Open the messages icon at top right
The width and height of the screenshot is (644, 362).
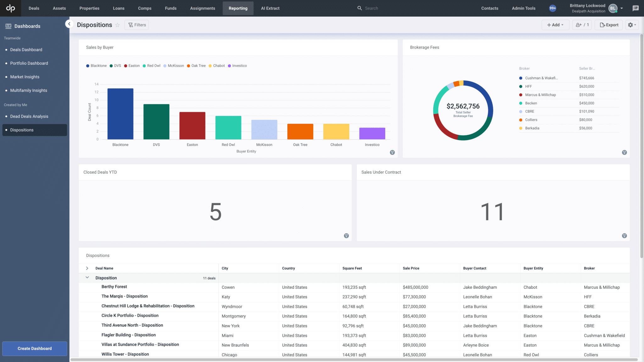pos(636,8)
